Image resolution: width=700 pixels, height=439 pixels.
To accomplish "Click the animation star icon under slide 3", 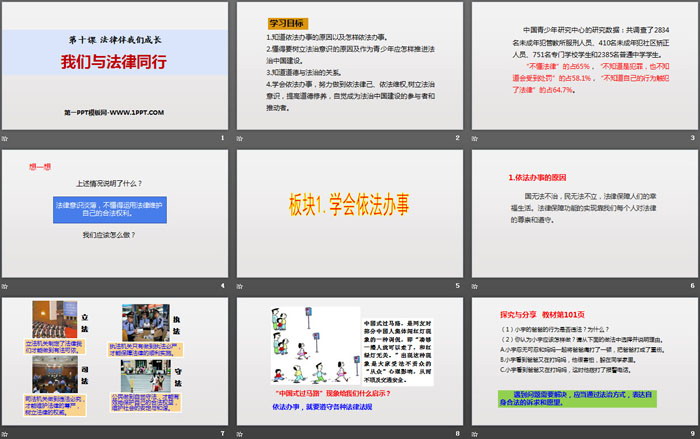I will [x=475, y=138].
